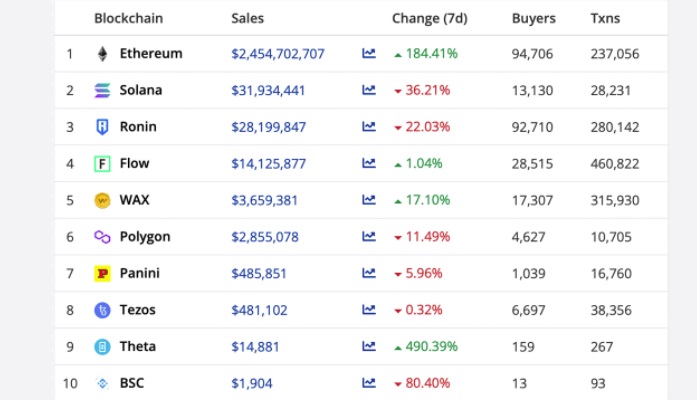Click BSC sales value $1,904

tap(252, 383)
